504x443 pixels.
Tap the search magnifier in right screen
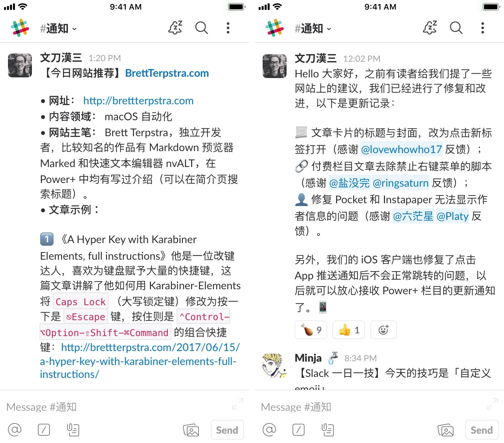pos(456,28)
